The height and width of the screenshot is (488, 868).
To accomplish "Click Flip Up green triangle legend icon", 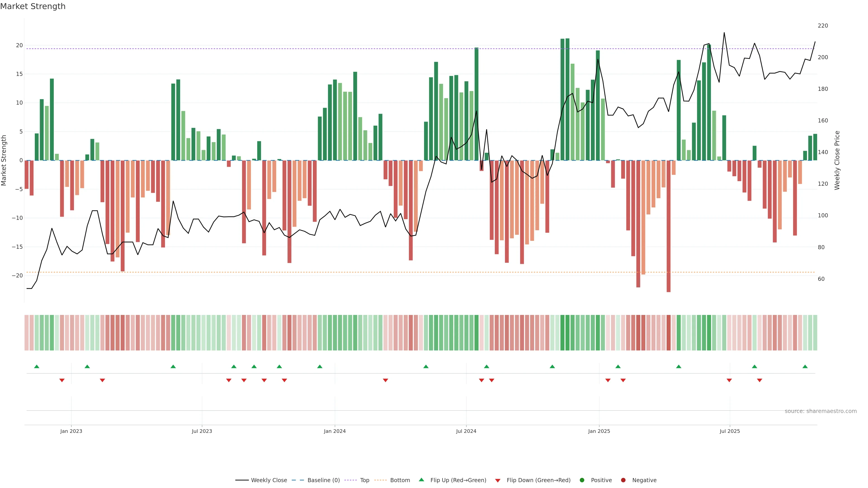I will tap(421, 480).
